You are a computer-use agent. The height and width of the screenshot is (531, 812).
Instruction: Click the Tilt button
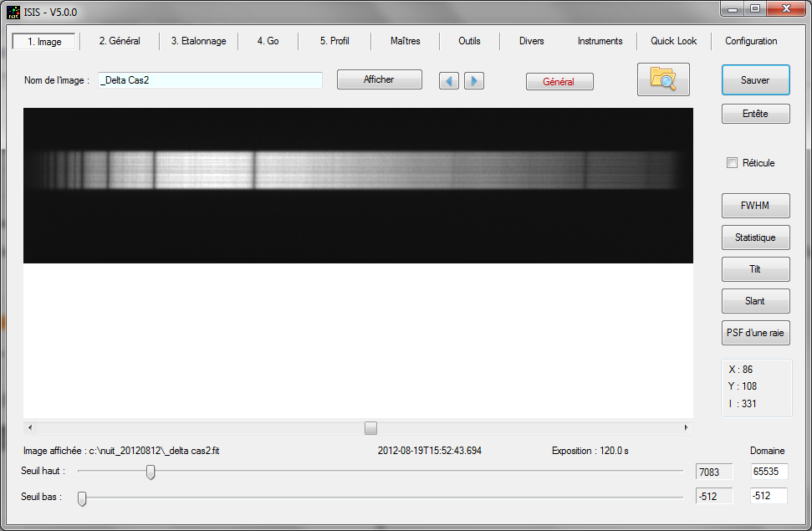(x=756, y=269)
